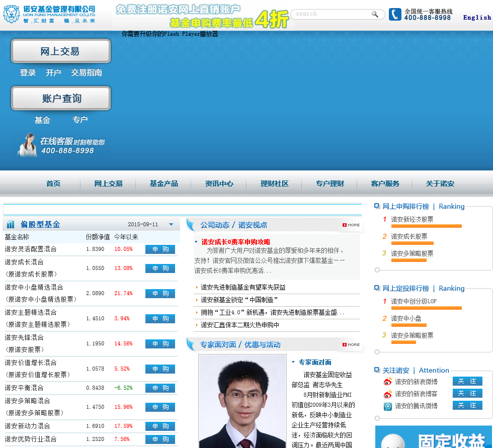
Task: Click 申购 for 诺安成长混合
Action: point(160,268)
